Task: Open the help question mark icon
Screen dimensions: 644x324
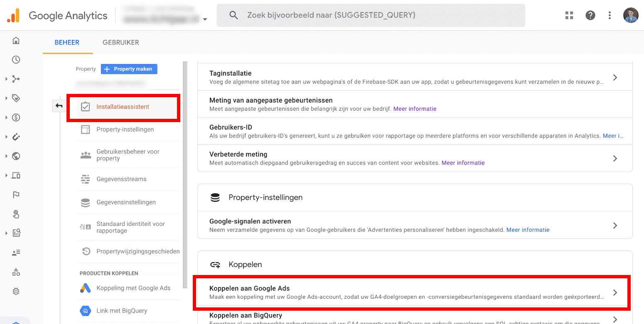Action: click(590, 15)
